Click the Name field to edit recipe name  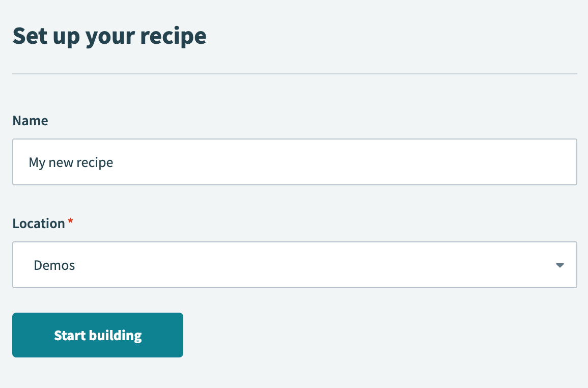(x=294, y=162)
